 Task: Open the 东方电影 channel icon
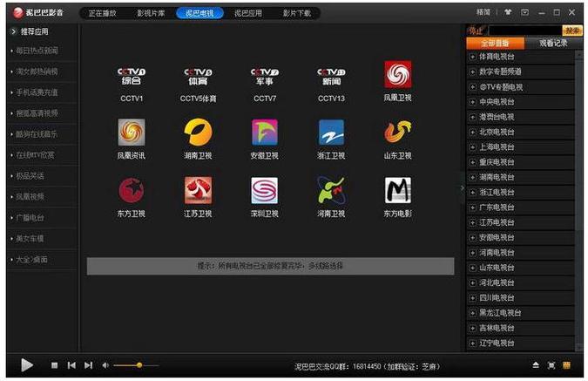(398, 190)
